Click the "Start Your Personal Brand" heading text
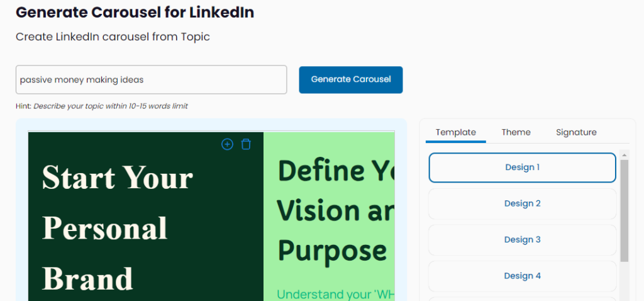This screenshot has width=644, height=301. tap(118, 227)
